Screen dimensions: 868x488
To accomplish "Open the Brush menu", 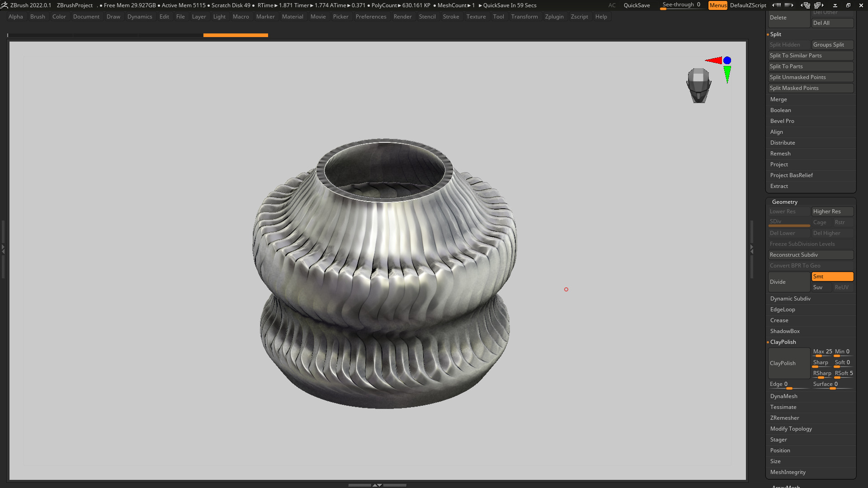I will [x=38, y=17].
